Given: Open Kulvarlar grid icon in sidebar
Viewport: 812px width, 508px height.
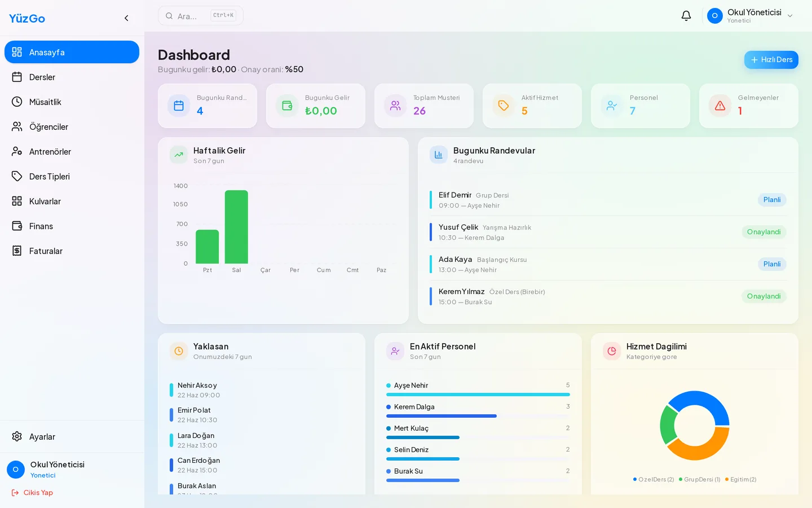Looking at the screenshot, I should point(17,202).
